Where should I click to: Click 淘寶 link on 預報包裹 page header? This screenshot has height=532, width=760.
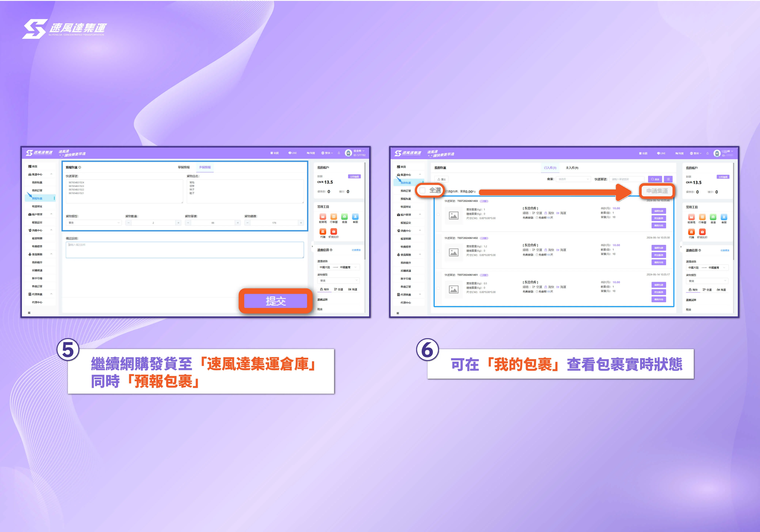(x=311, y=153)
